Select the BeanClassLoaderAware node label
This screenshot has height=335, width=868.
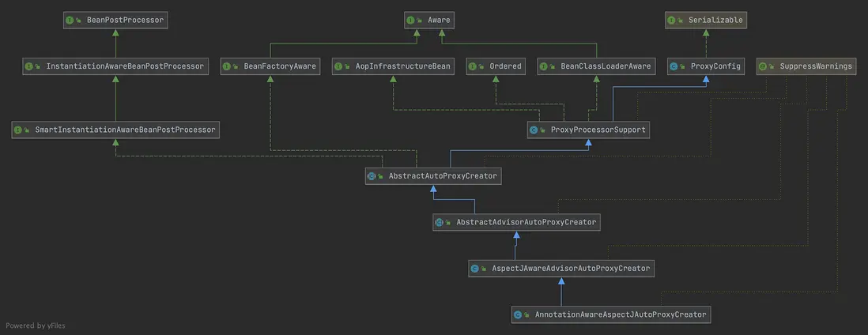(606, 66)
